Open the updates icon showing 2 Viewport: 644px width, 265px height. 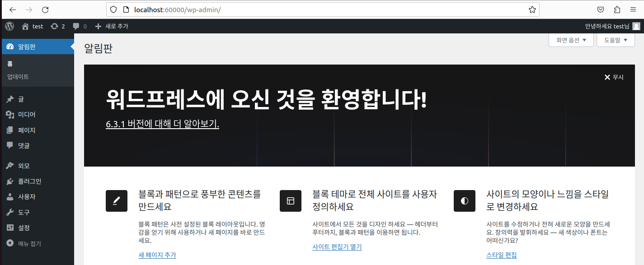coord(55,26)
